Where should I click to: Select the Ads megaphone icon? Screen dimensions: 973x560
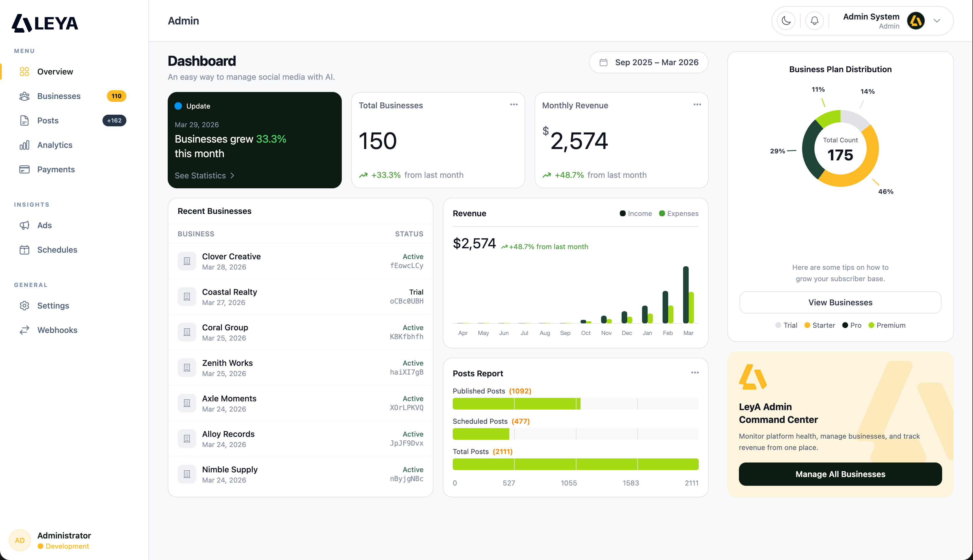pos(24,225)
